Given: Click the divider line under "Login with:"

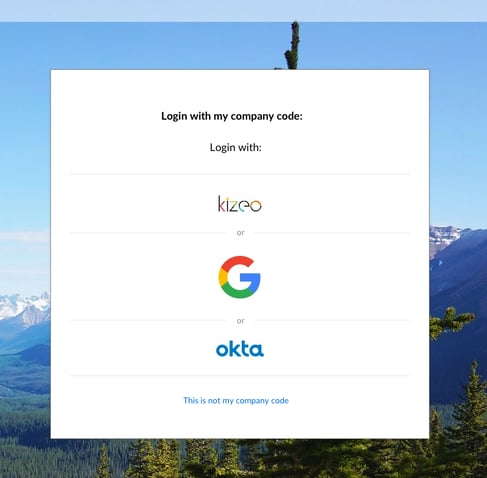Looking at the screenshot, I should pyautogui.click(x=240, y=174).
